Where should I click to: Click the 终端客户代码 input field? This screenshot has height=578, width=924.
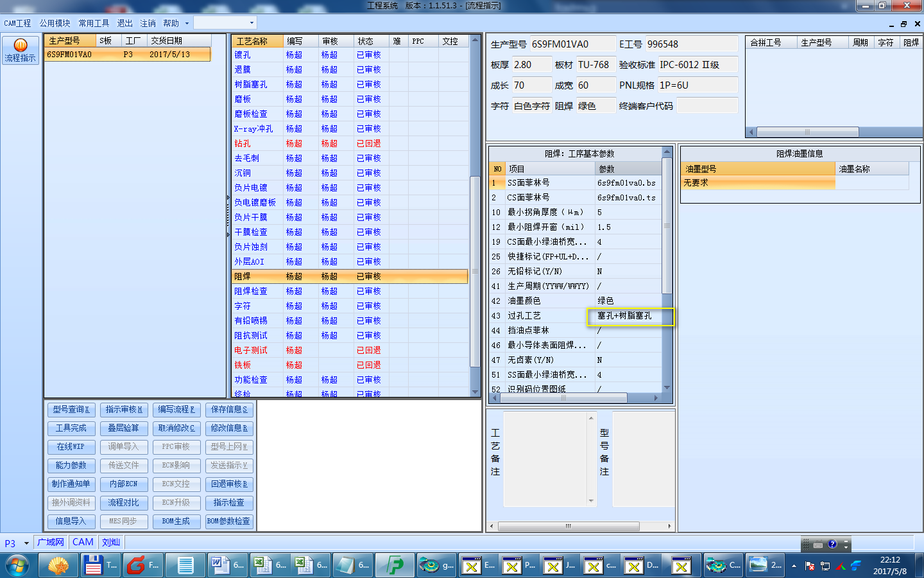(x=707, y=106)
